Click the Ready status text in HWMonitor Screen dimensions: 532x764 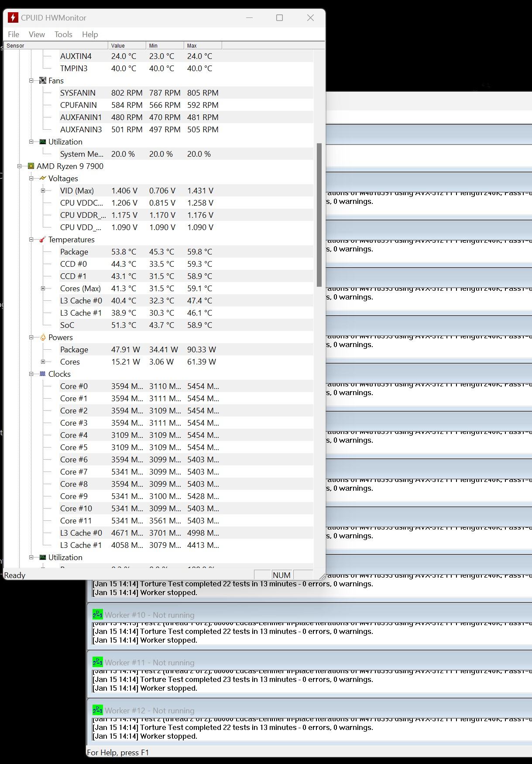click(x=15, y=575)
